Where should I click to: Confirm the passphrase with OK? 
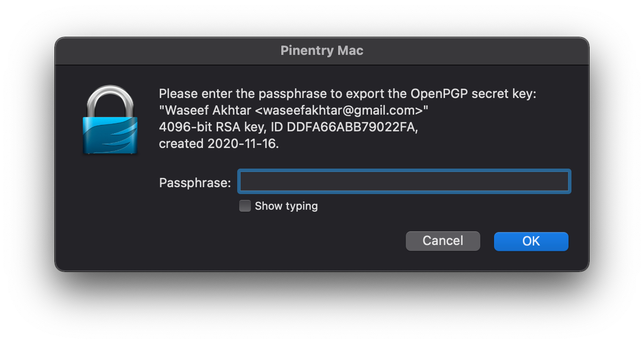coord(531,241)
